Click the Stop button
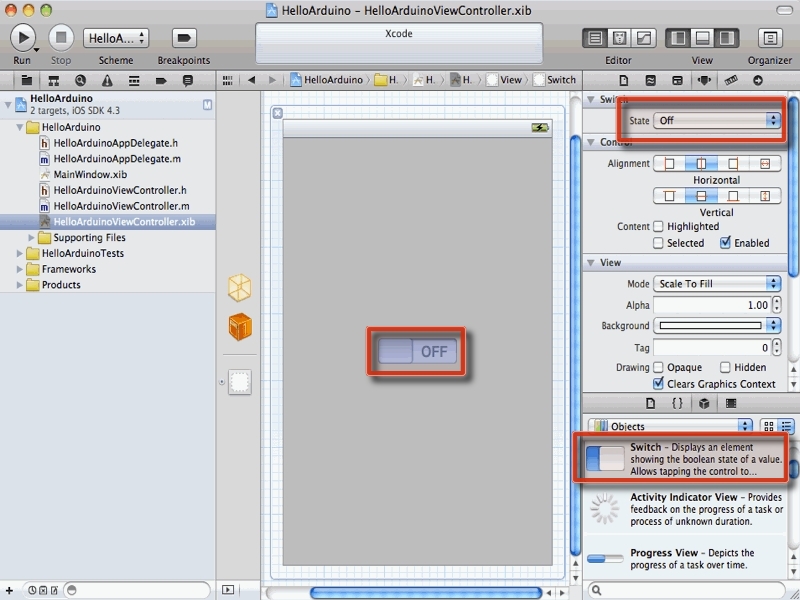This screenshot has width=800, height=600. (61, 38)
